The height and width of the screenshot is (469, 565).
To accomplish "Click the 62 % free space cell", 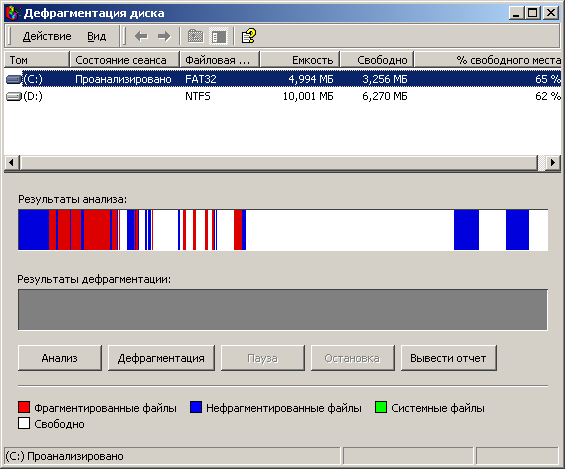I will click(548, 96).
